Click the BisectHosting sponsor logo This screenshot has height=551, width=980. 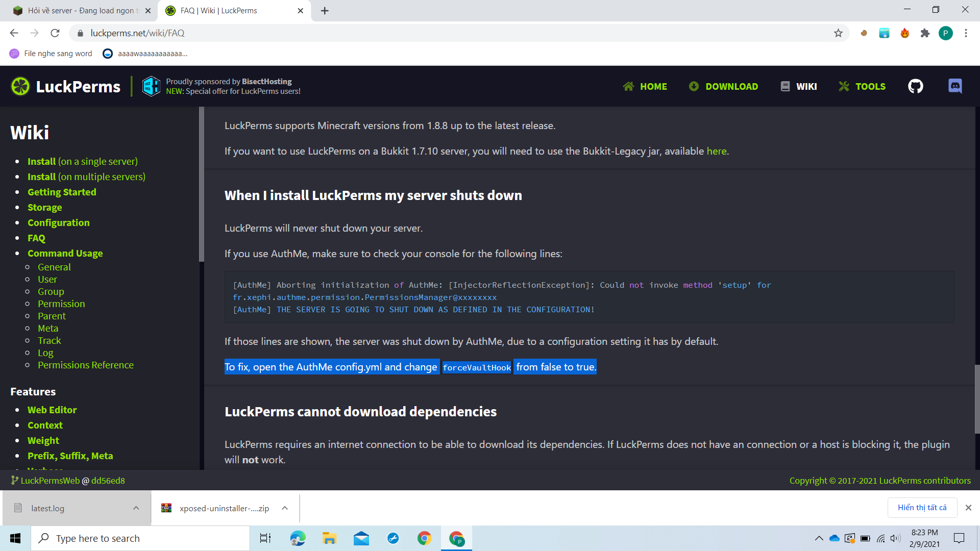tap(151, 86)
